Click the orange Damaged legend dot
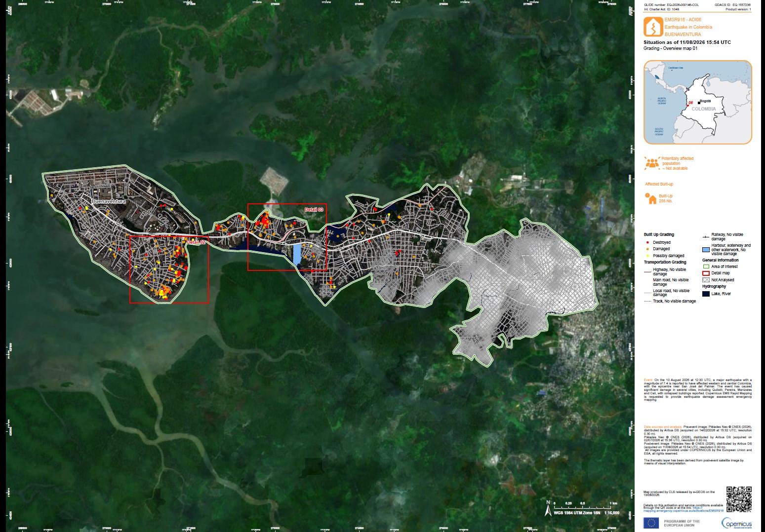The height and width of the screenshot is (532, 765). pyautogui.click(x=647, y=249)
